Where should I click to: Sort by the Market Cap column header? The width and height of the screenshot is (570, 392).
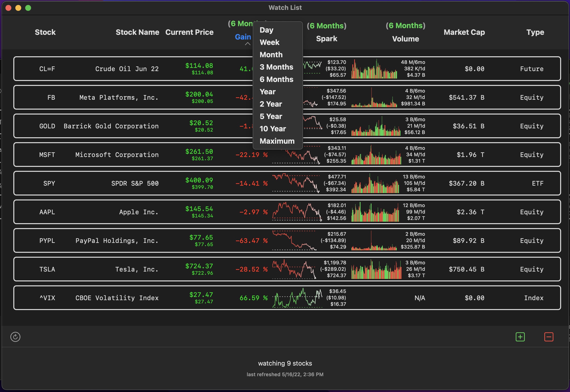click(x=464, y=32)
